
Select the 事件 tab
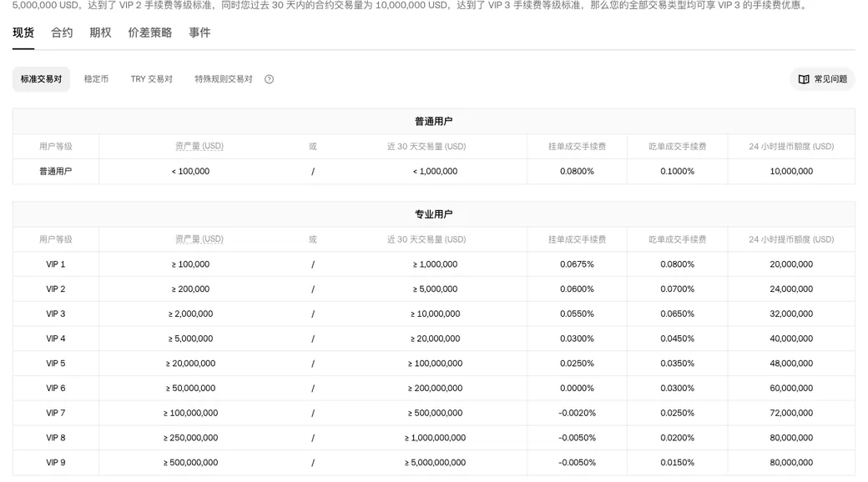click(x=199, y=33)
